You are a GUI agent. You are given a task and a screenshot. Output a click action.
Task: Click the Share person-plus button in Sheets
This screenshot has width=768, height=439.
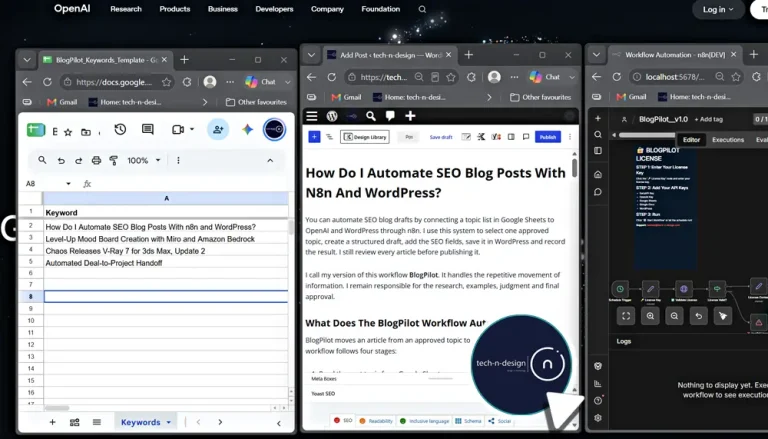(218, 129)
